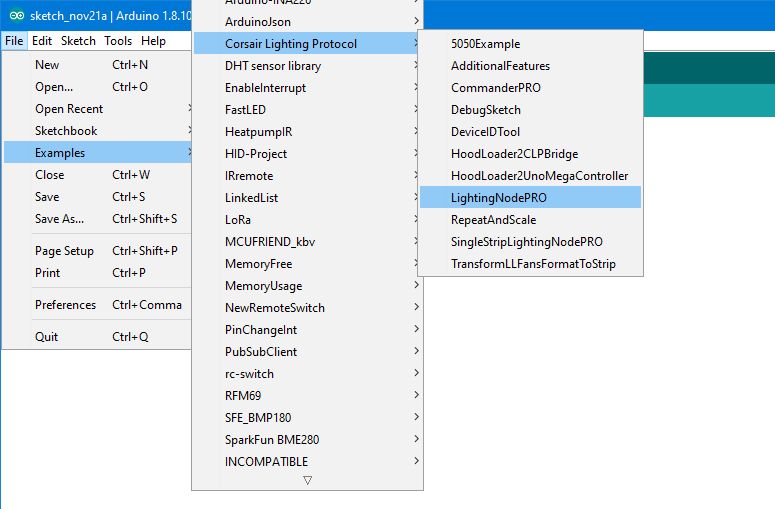Open the CommanderPRO example

(530, 88)
